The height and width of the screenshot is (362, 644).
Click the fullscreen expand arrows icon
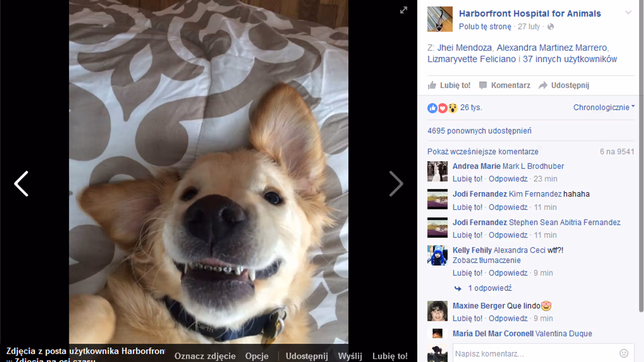[404, 10]
